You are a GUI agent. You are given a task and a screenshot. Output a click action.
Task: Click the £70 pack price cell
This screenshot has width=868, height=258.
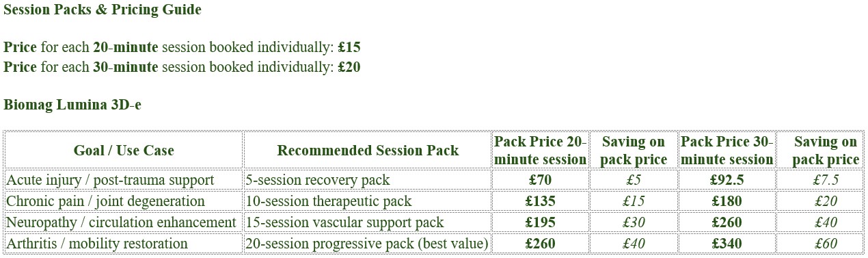(541, 181)
